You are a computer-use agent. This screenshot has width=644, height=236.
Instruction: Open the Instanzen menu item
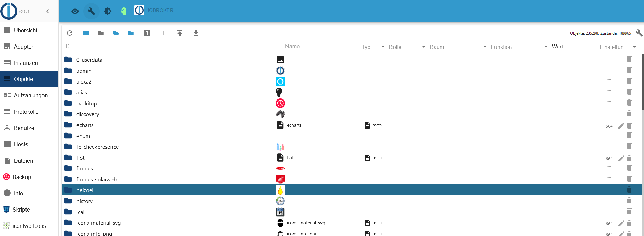pos(29,63)
